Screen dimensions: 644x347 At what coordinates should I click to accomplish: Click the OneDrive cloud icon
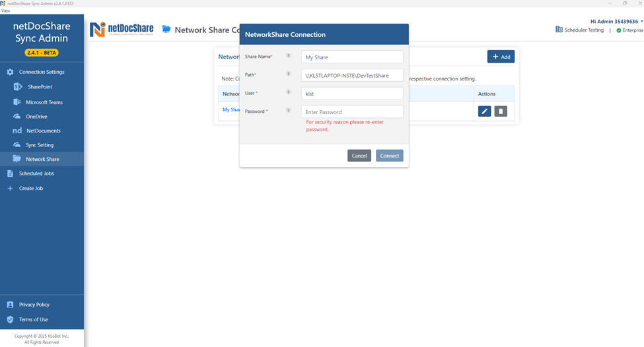pyautogui.click(x=17, y=117)
